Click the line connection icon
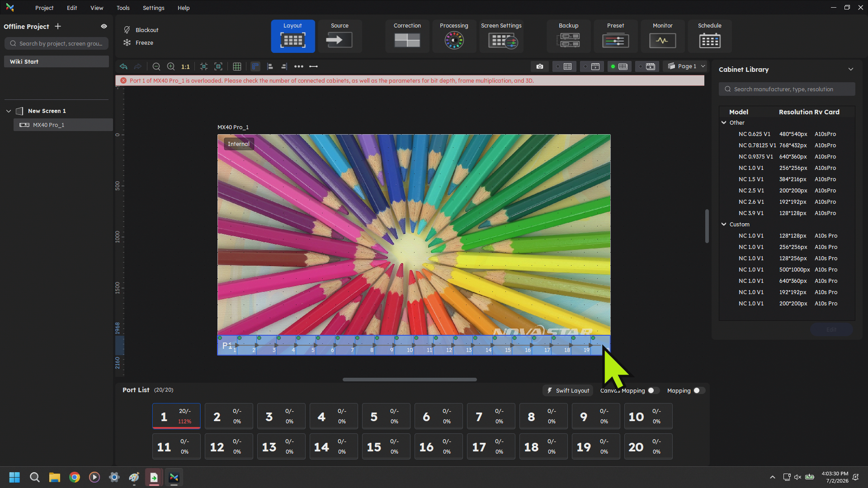Viewport: 868px width, 488px height. coord(313,66)
